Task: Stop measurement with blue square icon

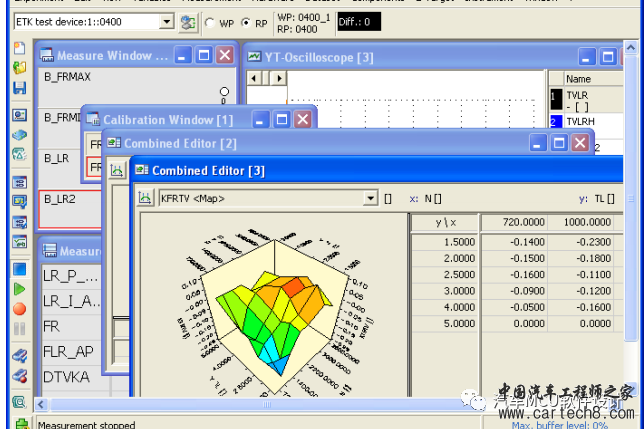Action: pyautogui.click(x=19, y=269)
